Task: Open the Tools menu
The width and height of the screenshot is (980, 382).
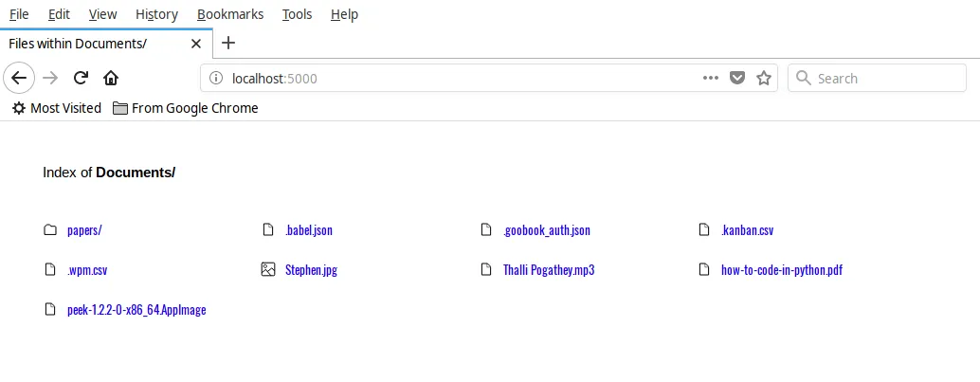Action: point(297,14)
